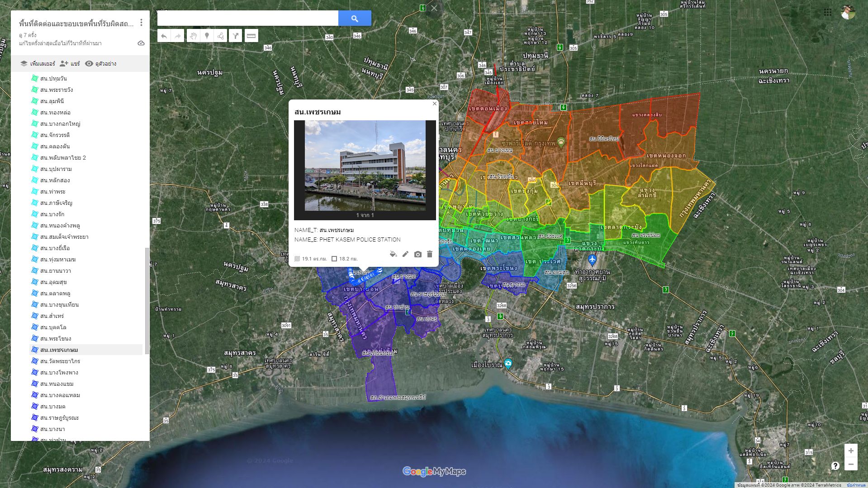Open the Google apps grid

(x=828, y=12)
